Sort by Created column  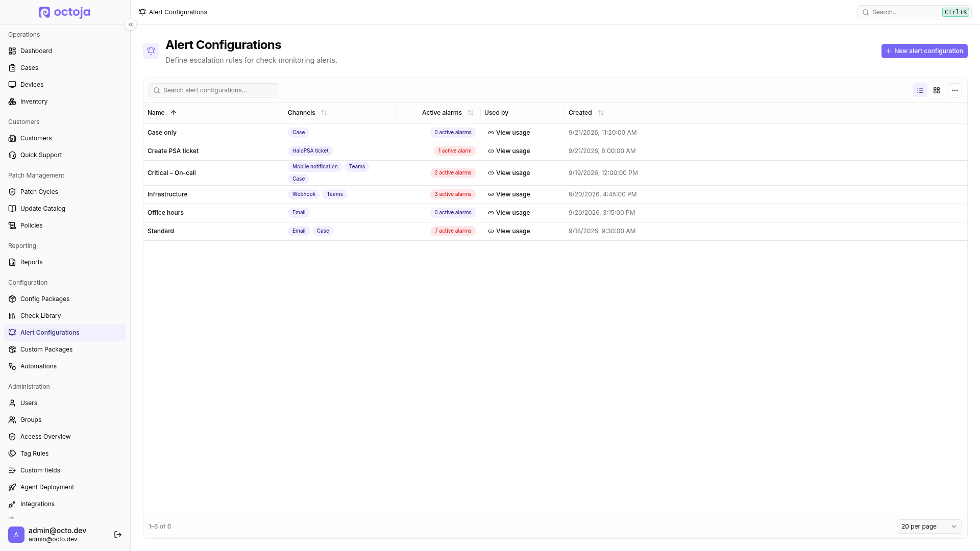coord(586,113)
